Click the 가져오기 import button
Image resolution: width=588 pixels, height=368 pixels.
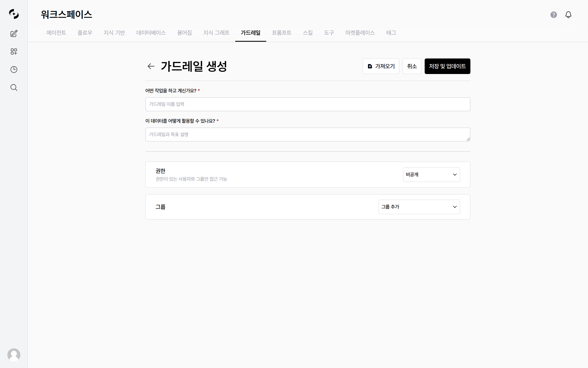point(381,66)
